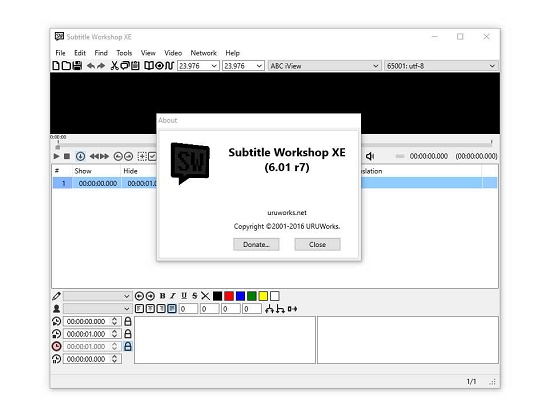
Task: Toggle bold formatting
Action: tap(162, 296)
